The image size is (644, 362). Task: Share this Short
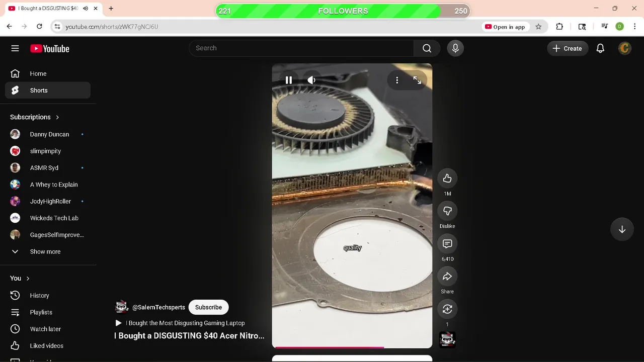447,277
